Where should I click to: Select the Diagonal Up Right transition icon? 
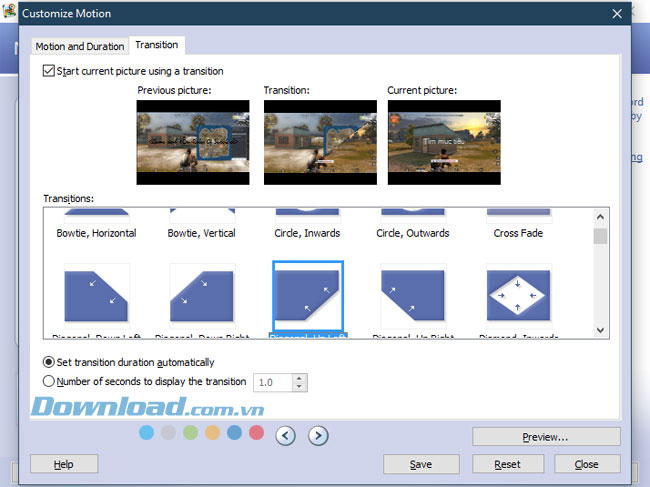[x=413, y=296]
